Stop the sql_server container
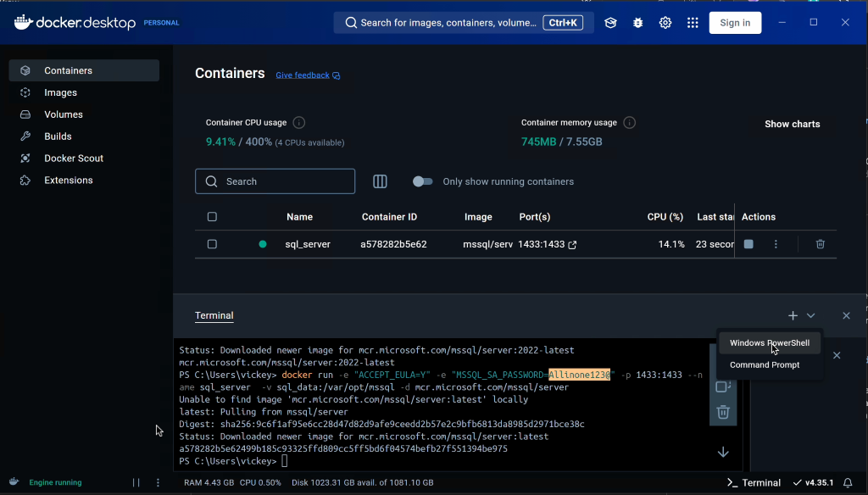This screenshot has height=495, width=868. pyautogui.click(x=748, y=244)
